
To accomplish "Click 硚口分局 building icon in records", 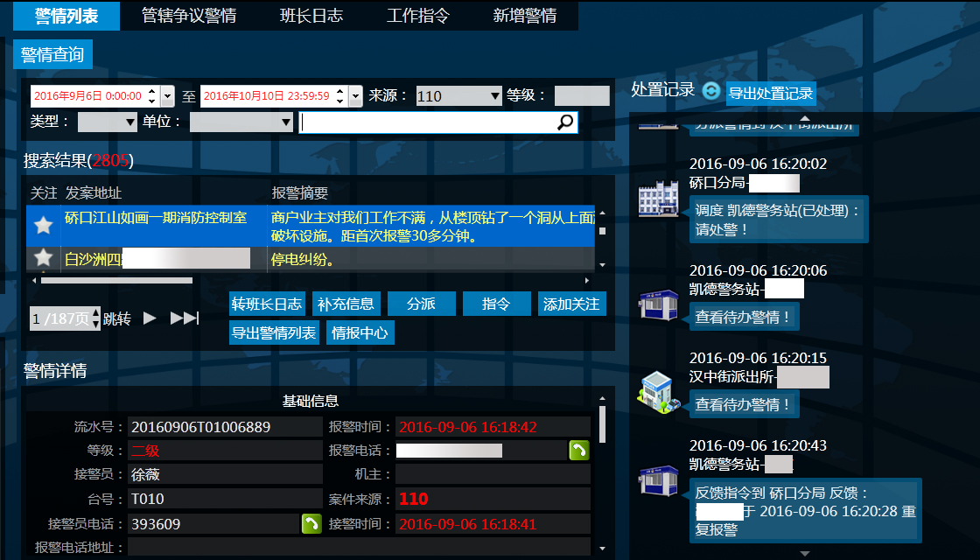I will (x=658, y=200).
